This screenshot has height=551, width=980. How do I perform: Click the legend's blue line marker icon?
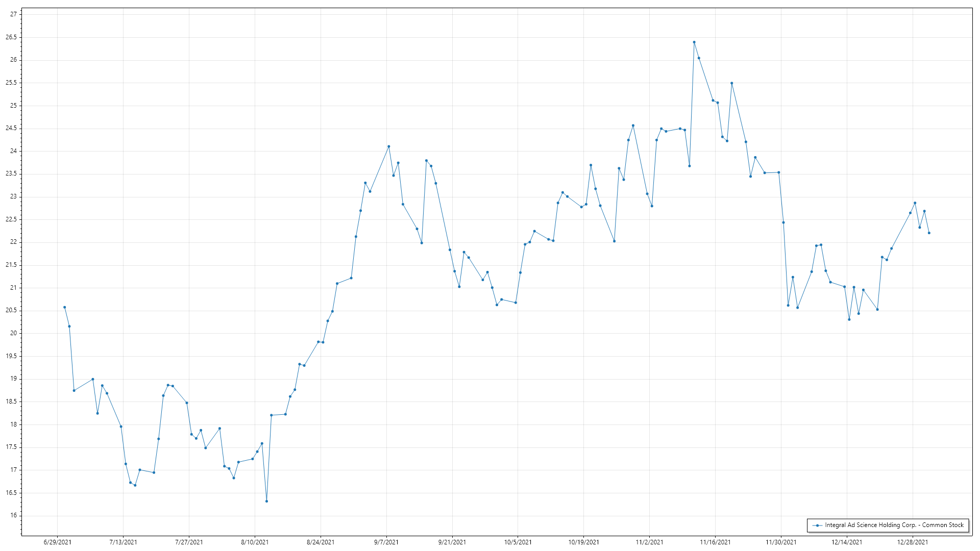pyautogui.click(x=818, y=525)
